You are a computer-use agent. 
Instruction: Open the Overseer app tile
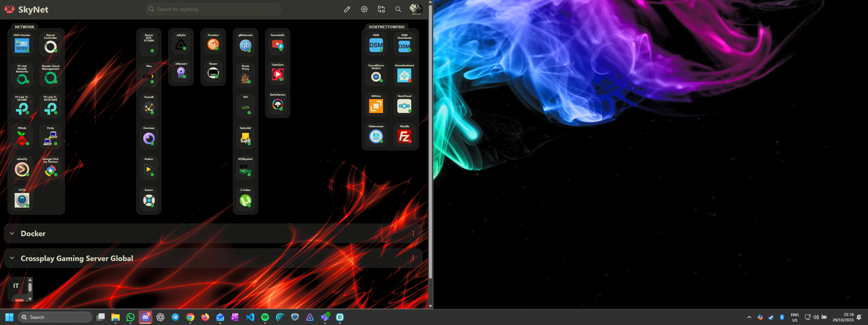pos(149,137)
